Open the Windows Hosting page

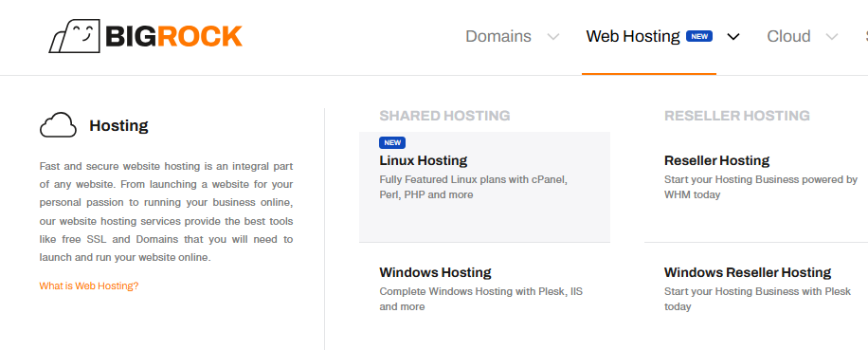coord(435,272)
